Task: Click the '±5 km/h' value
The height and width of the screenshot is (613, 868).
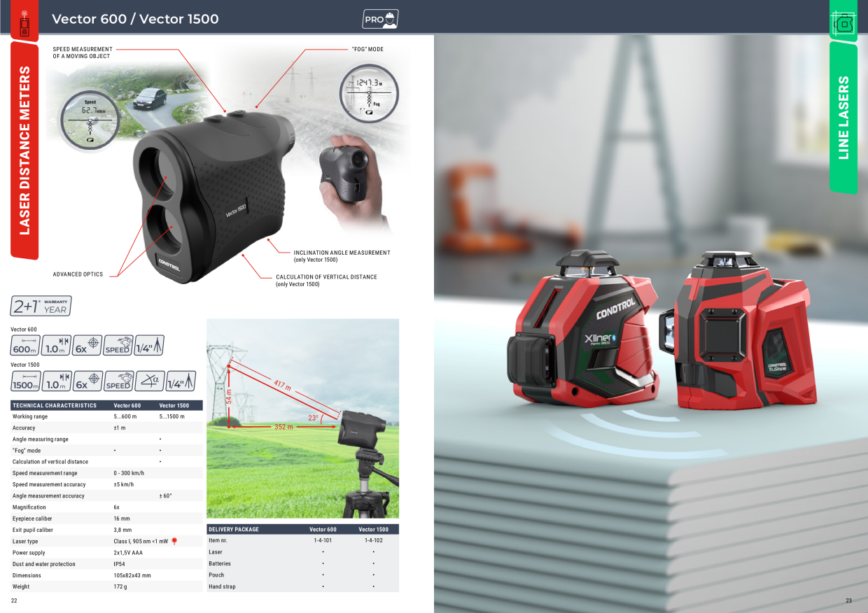Action: click(x=124, y=484)
